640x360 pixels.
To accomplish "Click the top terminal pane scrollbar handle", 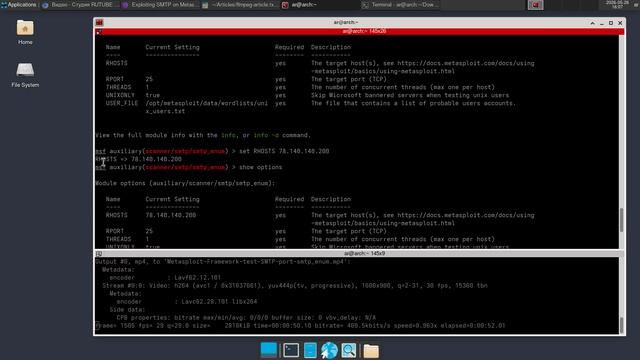I will [622, 220].
